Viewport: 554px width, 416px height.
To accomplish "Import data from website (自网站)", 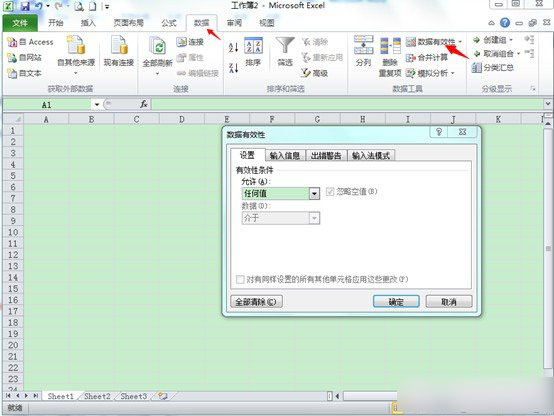I will point(25,57).
